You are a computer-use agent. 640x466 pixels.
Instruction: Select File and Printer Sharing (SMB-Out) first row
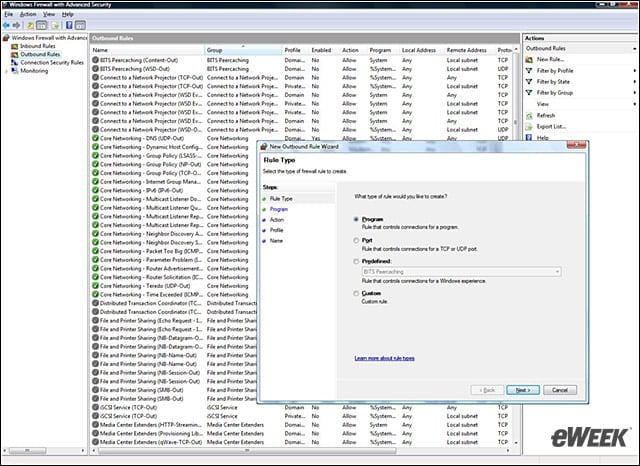174,390
